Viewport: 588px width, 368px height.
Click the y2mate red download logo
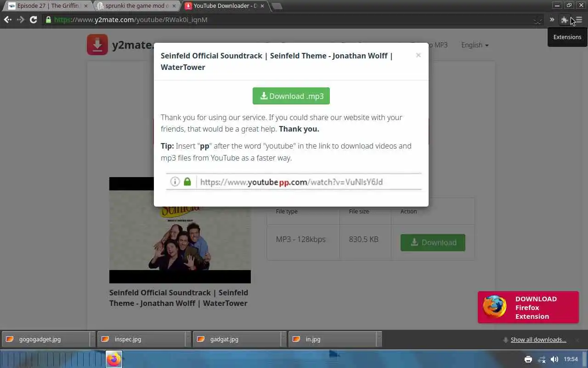(97, 45)
